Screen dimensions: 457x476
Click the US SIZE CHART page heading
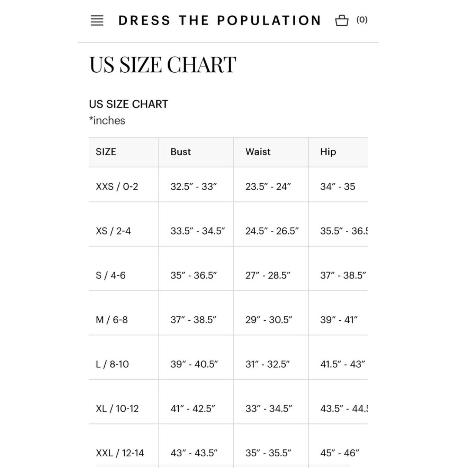163,65
